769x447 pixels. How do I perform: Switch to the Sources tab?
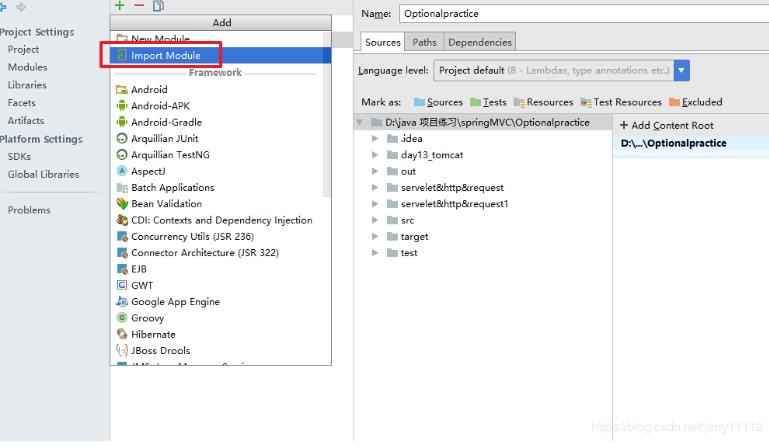383,42
